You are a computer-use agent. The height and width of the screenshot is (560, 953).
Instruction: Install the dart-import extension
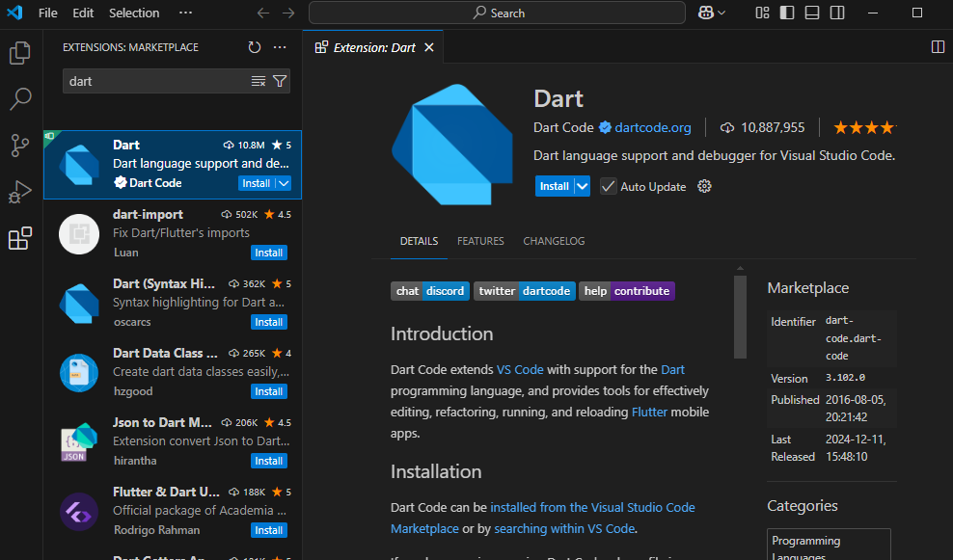tap(269, 253)
